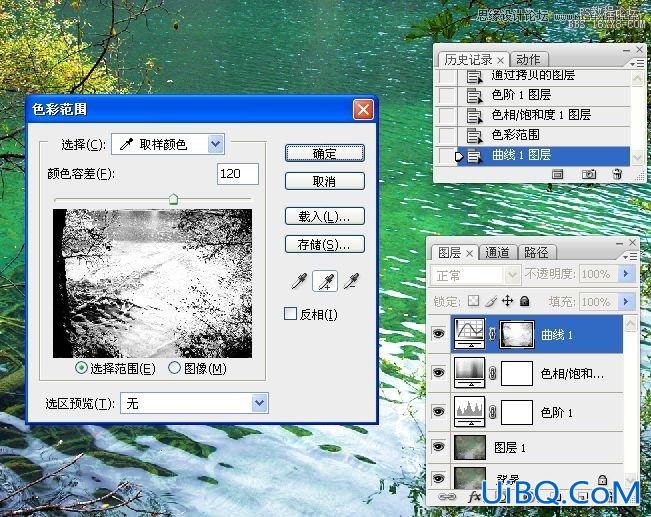Open the 不透明度 opacity arrow flyout
This screenshot has width=651, height=517.
(x=626, y=274)
